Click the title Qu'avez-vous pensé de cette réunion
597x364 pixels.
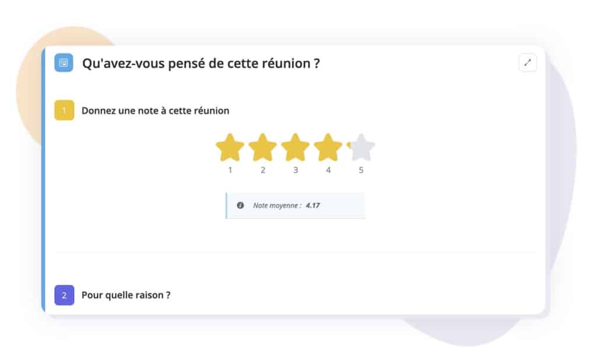coord(201,63)
